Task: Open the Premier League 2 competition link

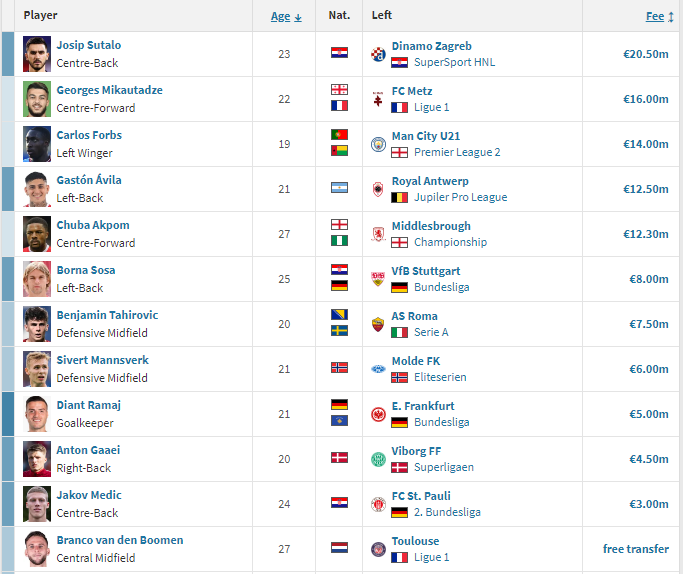Action: [457, 152]
